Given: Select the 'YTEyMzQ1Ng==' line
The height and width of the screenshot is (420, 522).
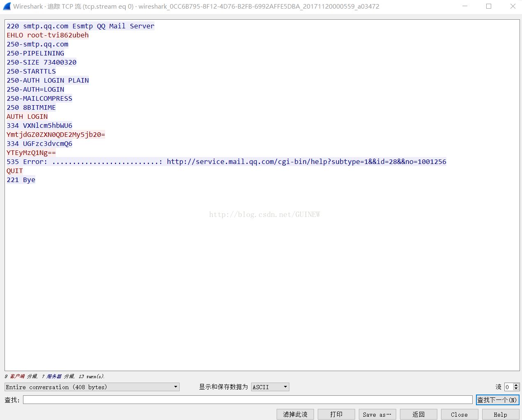Looking at the screenshot, I should pyautogui.click(x=31, y=152).
